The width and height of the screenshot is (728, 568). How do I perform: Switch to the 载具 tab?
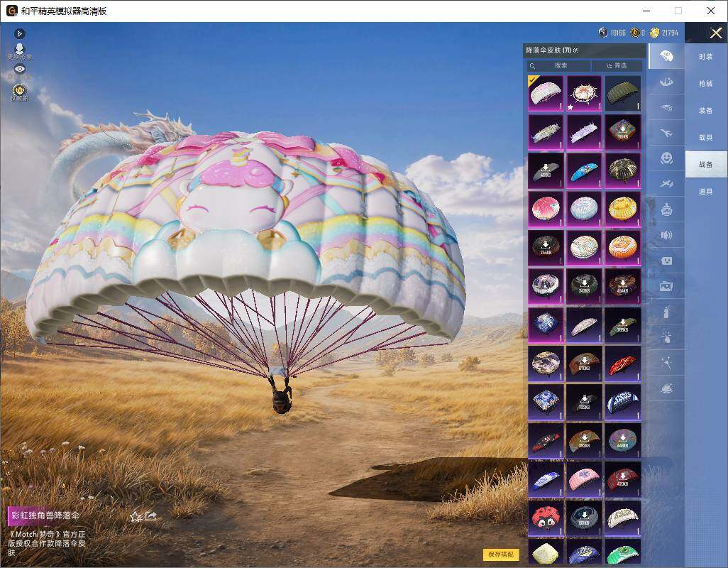[706, 138]
